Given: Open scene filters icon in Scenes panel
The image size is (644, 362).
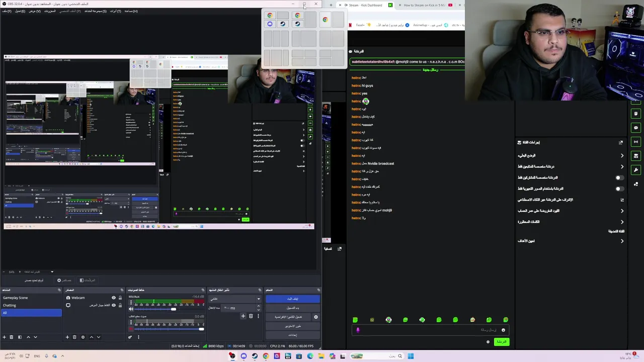Looking at the screenshot, I should [20, 337].
